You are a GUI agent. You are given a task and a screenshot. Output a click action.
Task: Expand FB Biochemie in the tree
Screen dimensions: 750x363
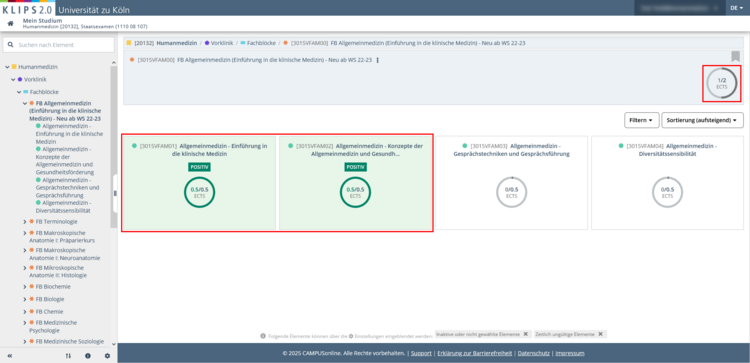click(x=25, y=286)
